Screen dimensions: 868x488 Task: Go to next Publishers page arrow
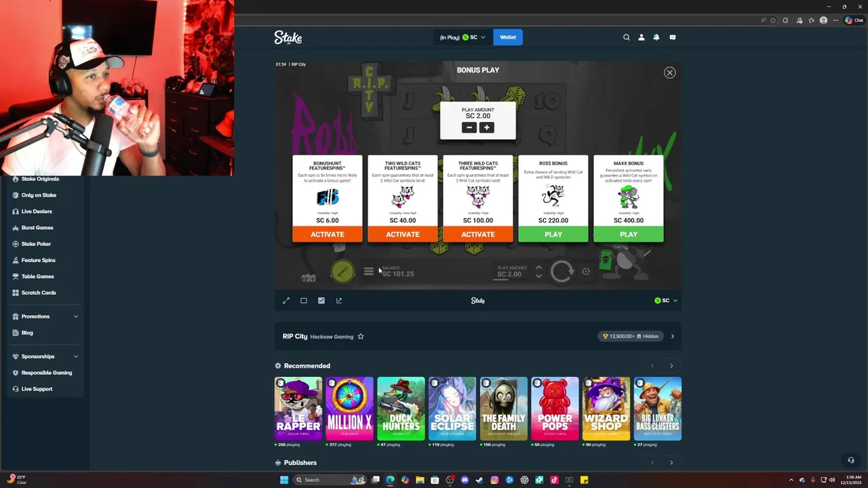671,463
